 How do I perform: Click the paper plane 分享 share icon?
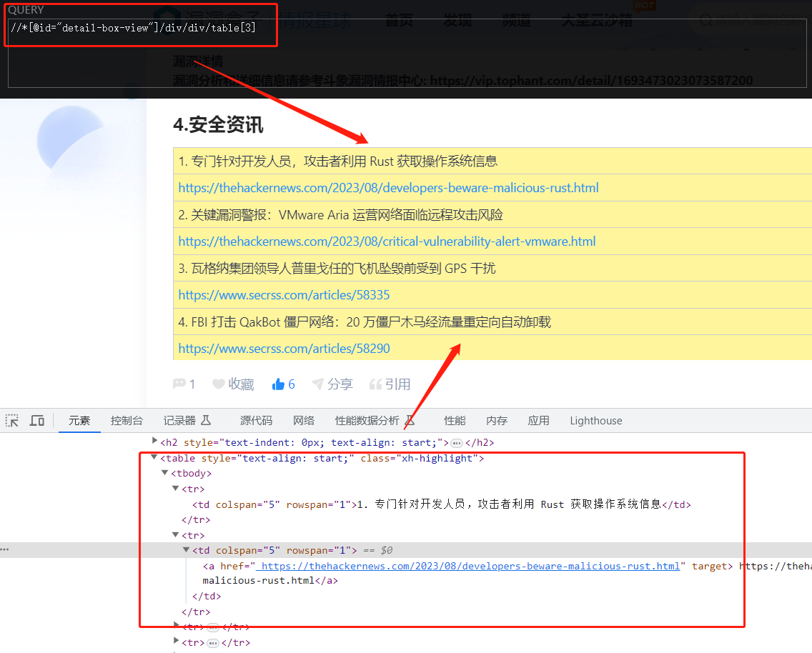pyautogui.click(x=317, y=384)
